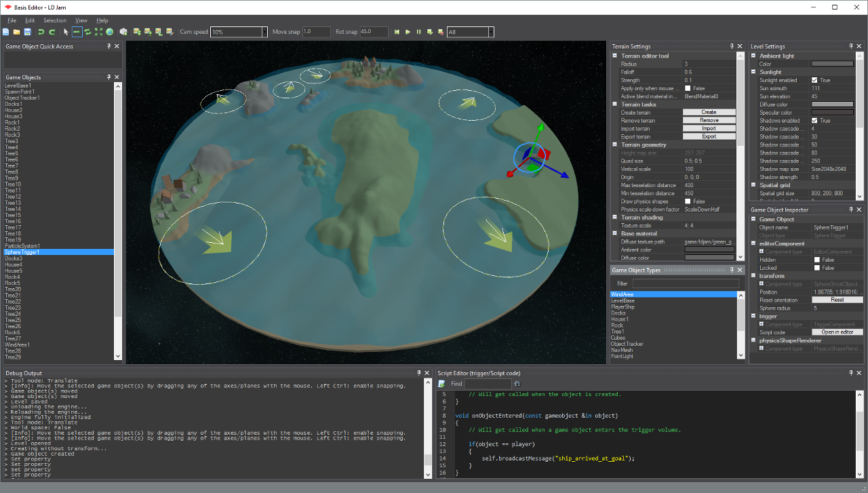Pin the Debug Output panel
Viewport: 868px width, 493px height.
[x=420, y=373]
